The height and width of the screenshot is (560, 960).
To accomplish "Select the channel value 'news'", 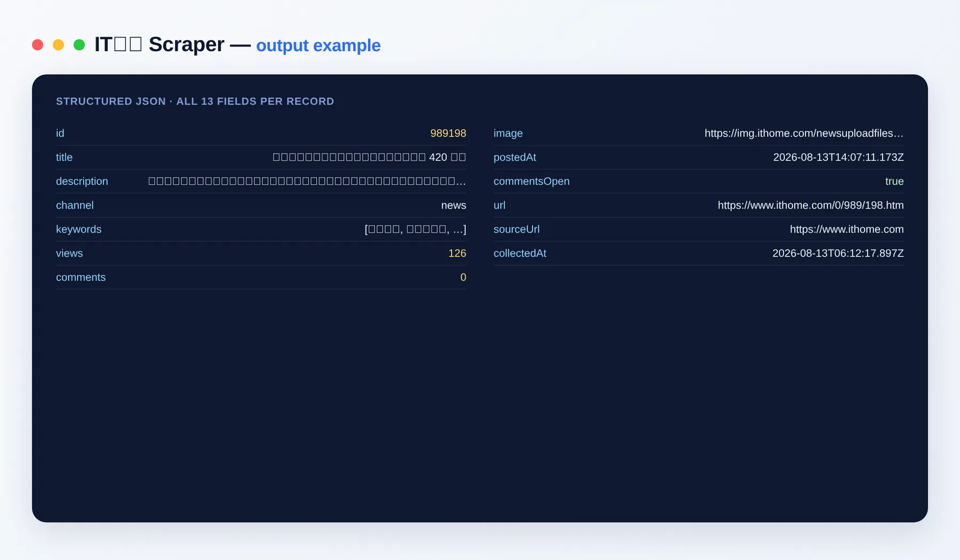I will tap(453, 205).
